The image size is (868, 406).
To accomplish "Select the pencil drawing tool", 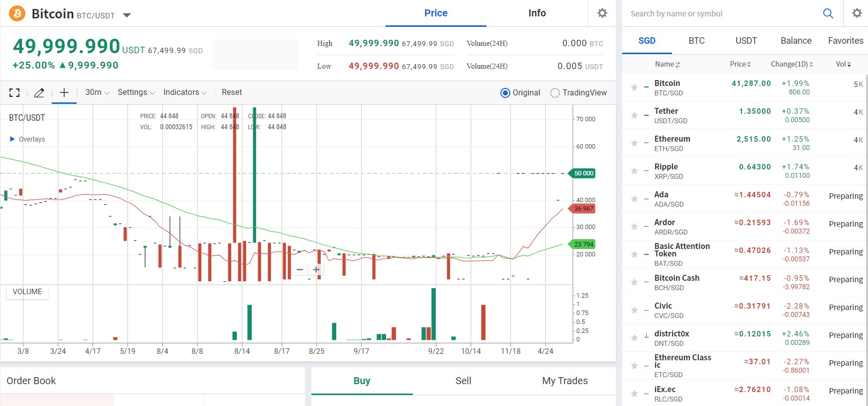I will point(39,92).
